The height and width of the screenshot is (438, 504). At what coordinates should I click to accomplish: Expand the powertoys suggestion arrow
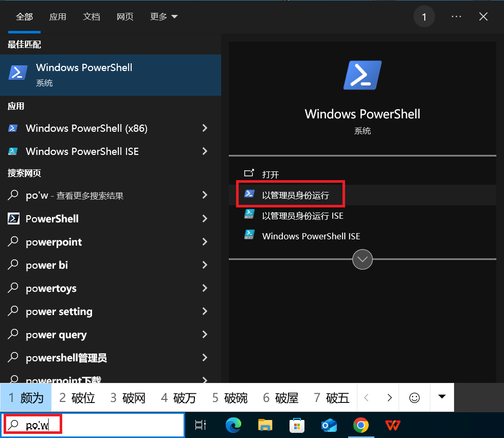click(x=205, y=288)
